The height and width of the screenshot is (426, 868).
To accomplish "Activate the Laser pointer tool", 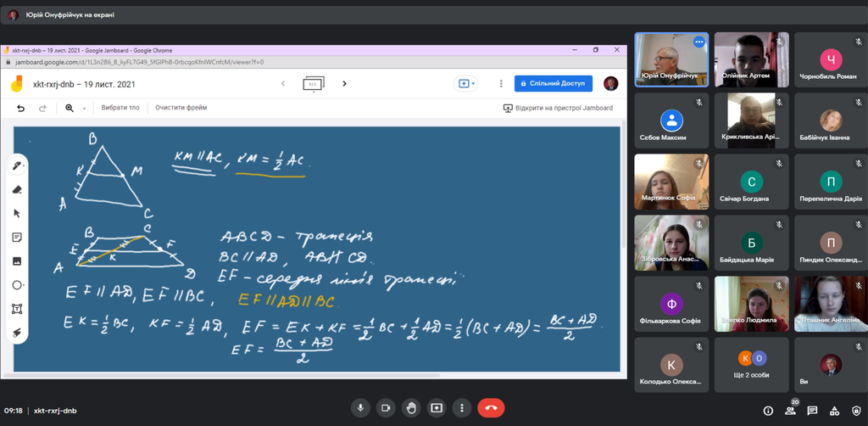I will pos(17,333).
